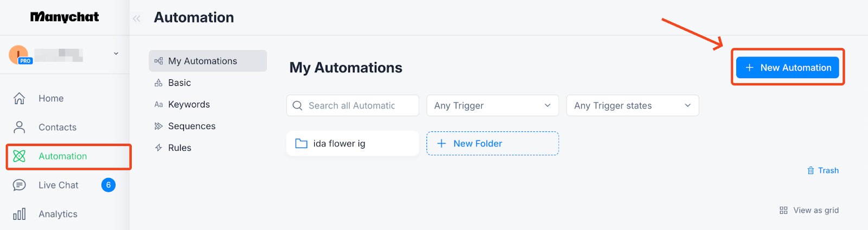The width and height of the screenshot is (868, 230).
Task: Open Live Chat speech bubble icon
Action: point(20,185)
